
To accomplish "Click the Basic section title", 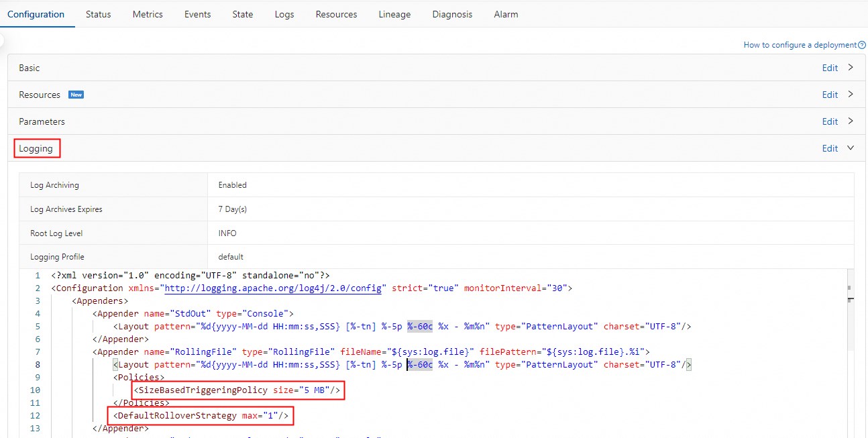I will [30, 68].
